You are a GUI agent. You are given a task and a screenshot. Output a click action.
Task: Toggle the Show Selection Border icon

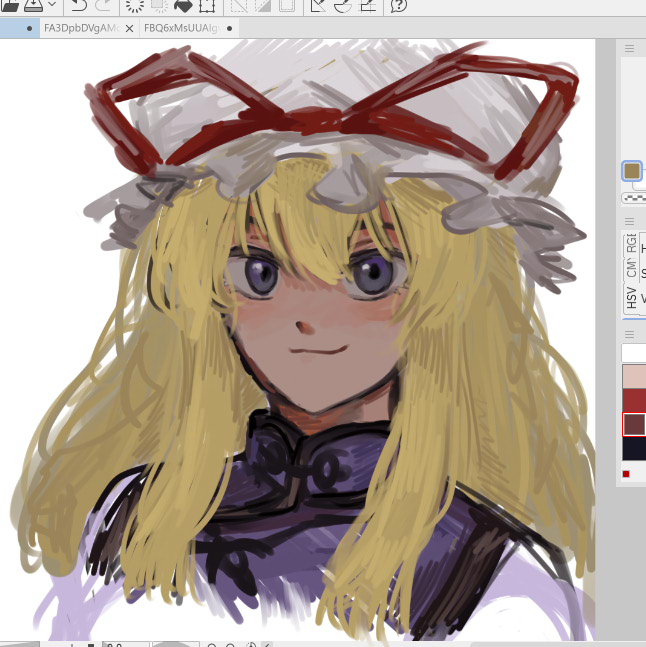[287, 5]
